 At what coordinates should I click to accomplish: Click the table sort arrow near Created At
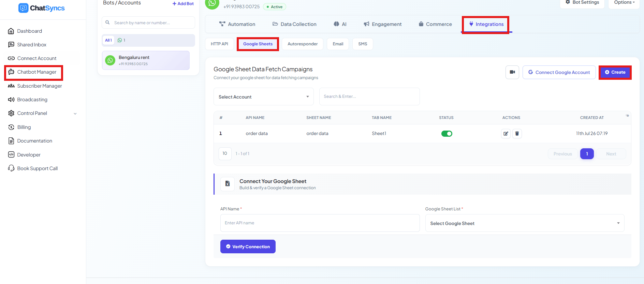tap(627, 116)
